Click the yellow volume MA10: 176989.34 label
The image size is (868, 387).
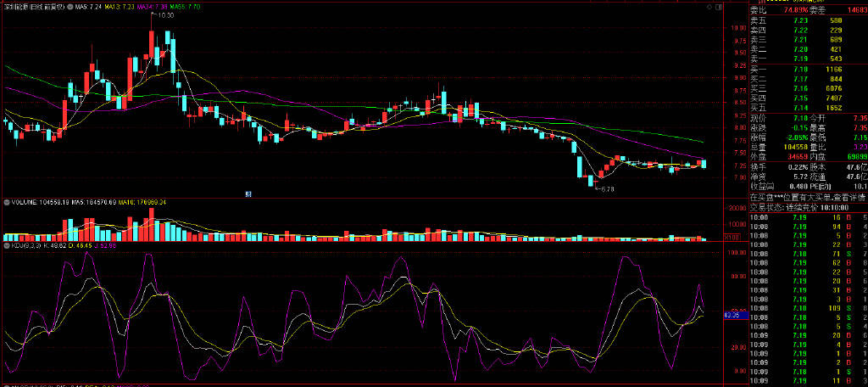click(x=142, y=202)
